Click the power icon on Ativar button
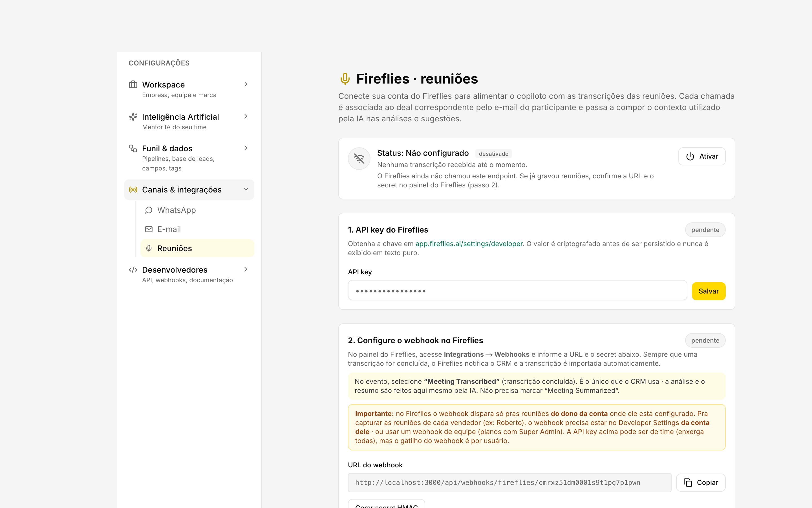This screenshot has width=812, height=508. (690, 156)
